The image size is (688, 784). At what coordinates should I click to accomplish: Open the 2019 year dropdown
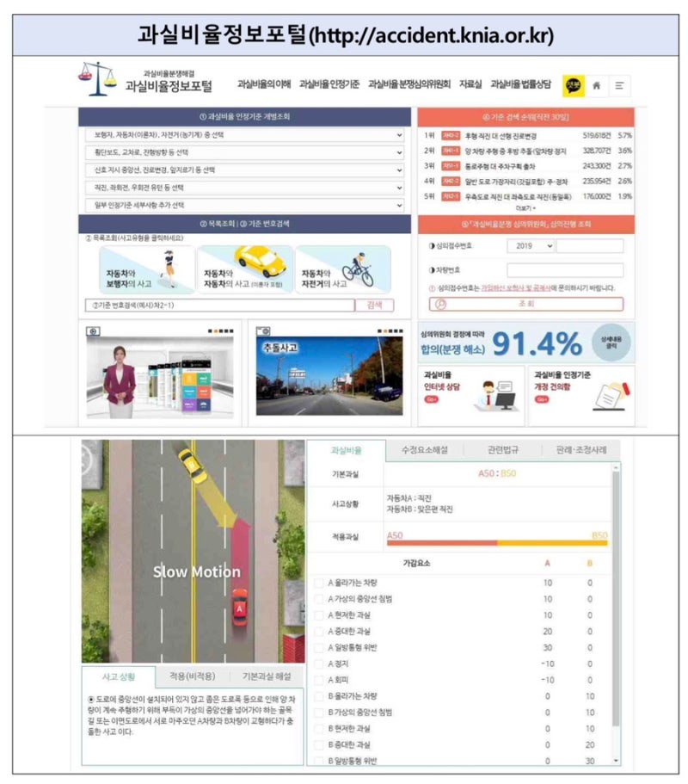click(x=531, y=246)
